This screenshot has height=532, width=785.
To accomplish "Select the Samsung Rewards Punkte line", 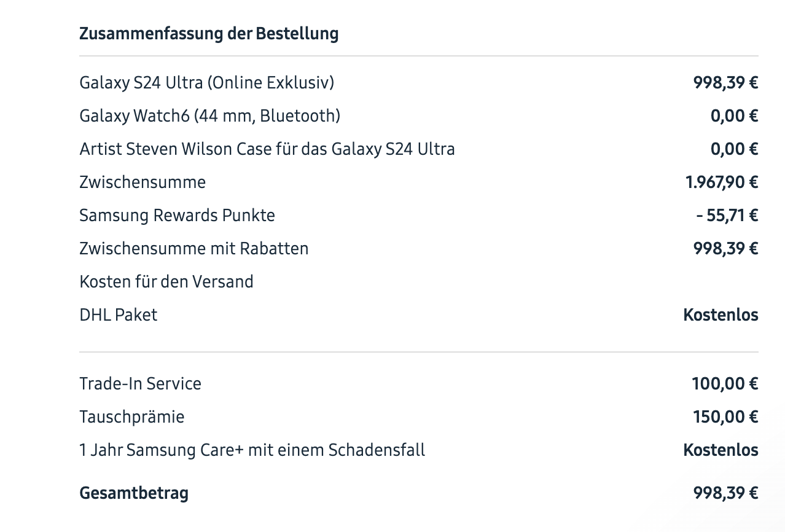I will coord(177,215).
